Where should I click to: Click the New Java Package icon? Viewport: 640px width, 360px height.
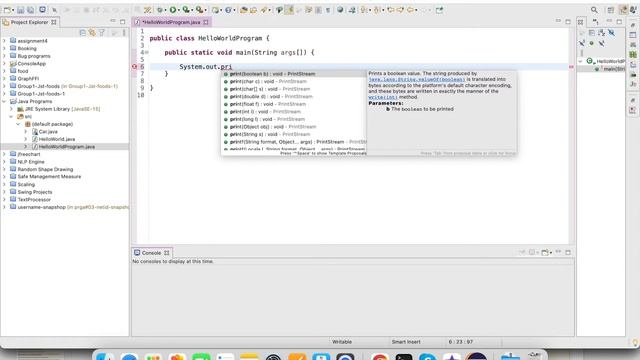coord(215,10)
